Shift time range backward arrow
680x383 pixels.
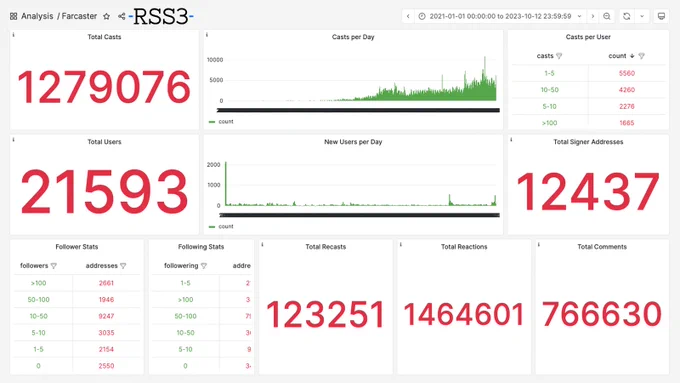(x=408, y=16)
